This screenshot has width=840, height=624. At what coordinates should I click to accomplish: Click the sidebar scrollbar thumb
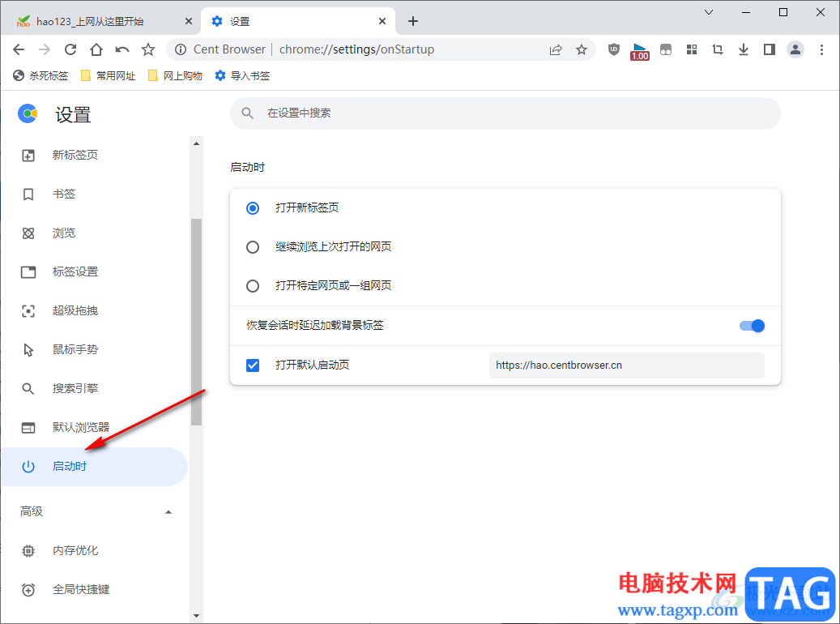coord(196,322)
